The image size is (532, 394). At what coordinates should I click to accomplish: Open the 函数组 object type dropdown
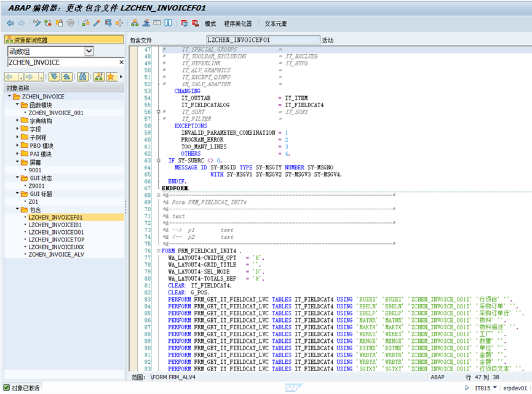tap(89, 51)
